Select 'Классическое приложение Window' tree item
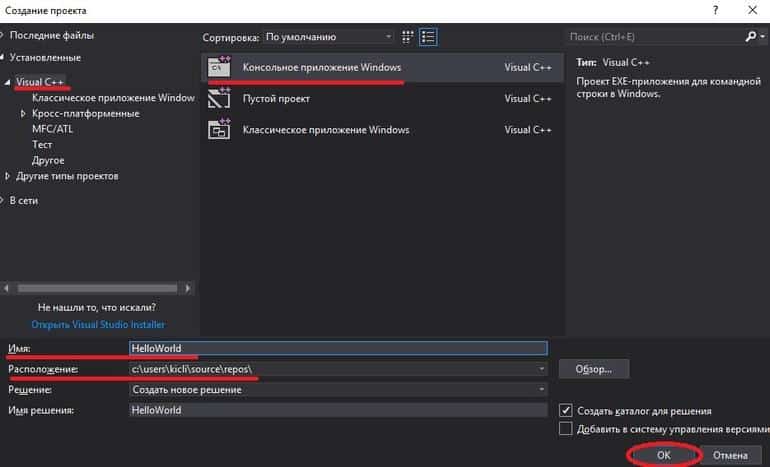This screenshot has height=467, width=770. (113, 98)
